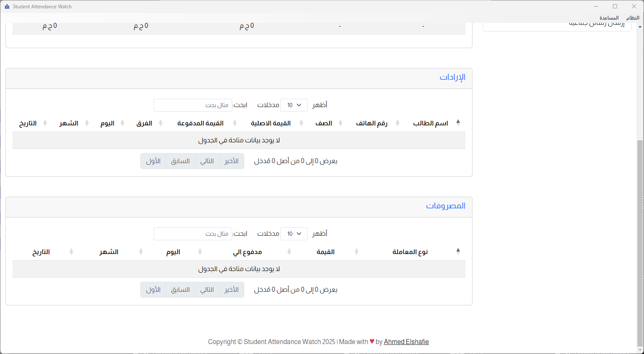Sort revenues table by رقم الهاتف column
This screenshot has width=644, height=354.
tap(371, 123)
